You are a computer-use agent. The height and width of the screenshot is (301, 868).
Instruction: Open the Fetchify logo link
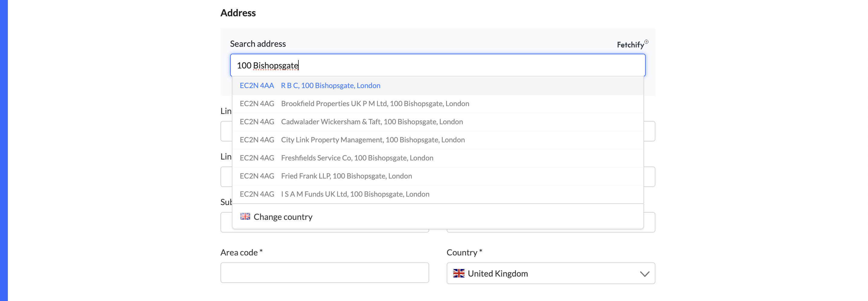(x=632, y=44)
